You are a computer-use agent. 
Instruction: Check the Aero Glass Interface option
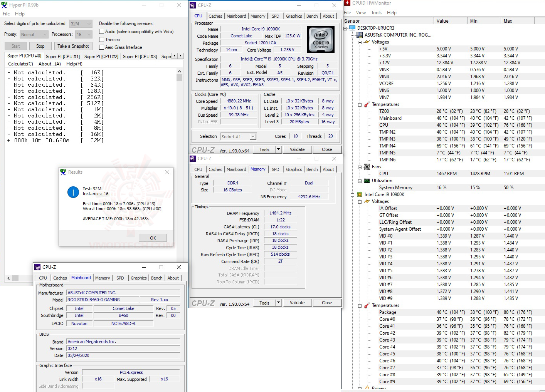tap(102, 47)
